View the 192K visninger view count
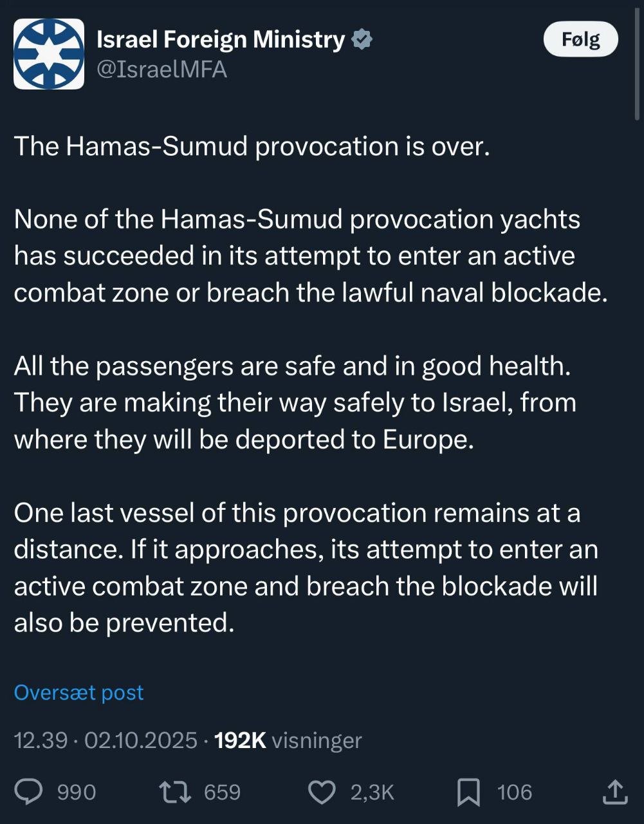This screenshot has width=644, height=824. click(x=288, y=740)
